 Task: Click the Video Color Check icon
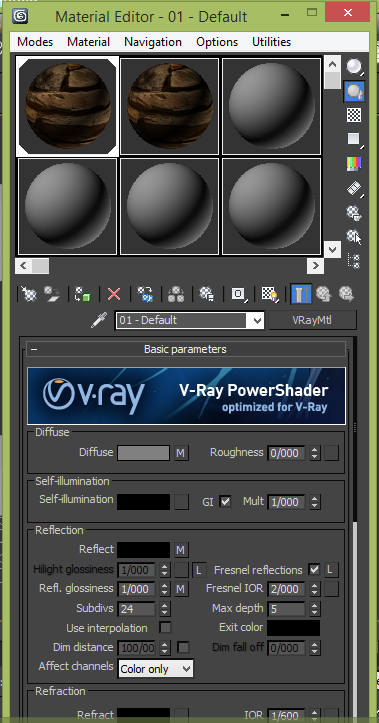354,164
